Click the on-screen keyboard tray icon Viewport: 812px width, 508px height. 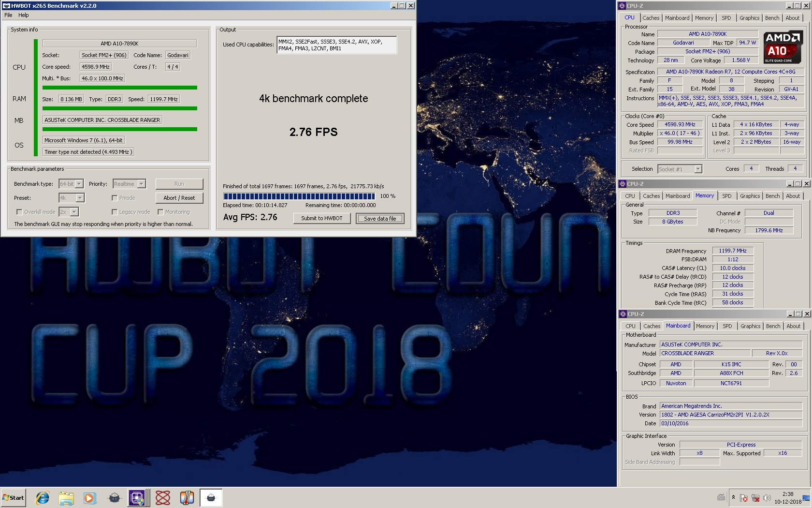(721, 497)
